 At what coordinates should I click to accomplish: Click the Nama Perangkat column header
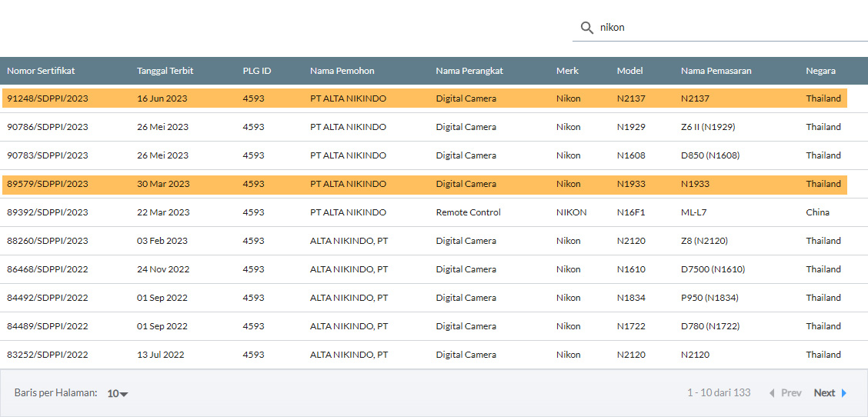pos(469,71)
